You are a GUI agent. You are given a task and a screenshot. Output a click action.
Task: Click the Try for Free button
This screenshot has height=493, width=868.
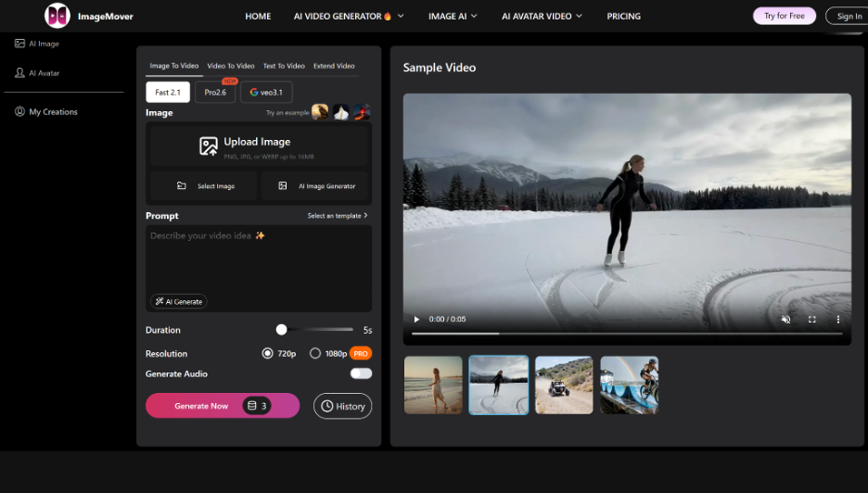(x=785, y=16)
